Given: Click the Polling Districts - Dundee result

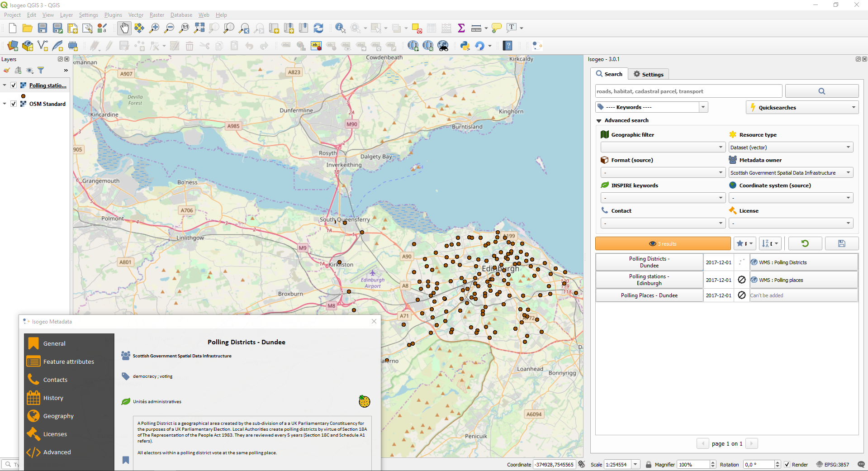Looking at the screenshot, I should tap(649, 262).
